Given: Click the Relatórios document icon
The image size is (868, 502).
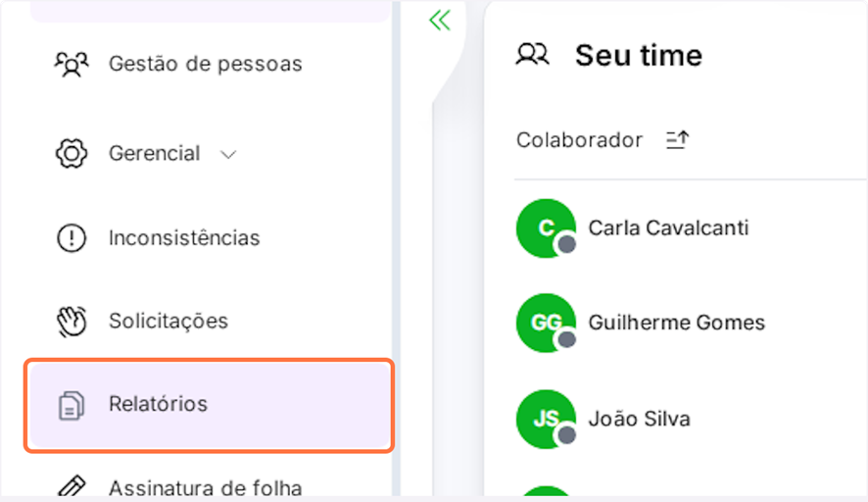Looking at the screenshot, I should point(71,405).
